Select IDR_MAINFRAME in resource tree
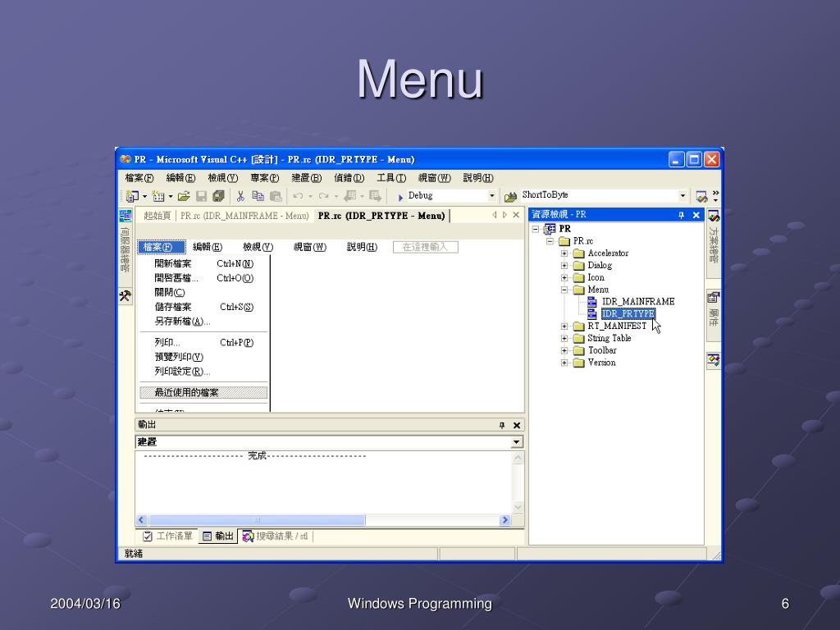 click(x=637, y=302)
